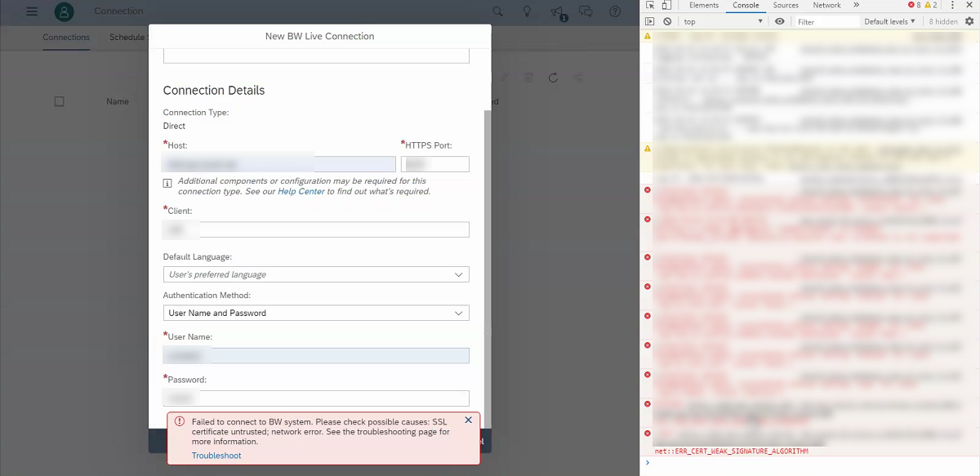Screen dimensions: 980x476
Task: Show more DevTools tabs with double chevron
Action: click(856, 6)
